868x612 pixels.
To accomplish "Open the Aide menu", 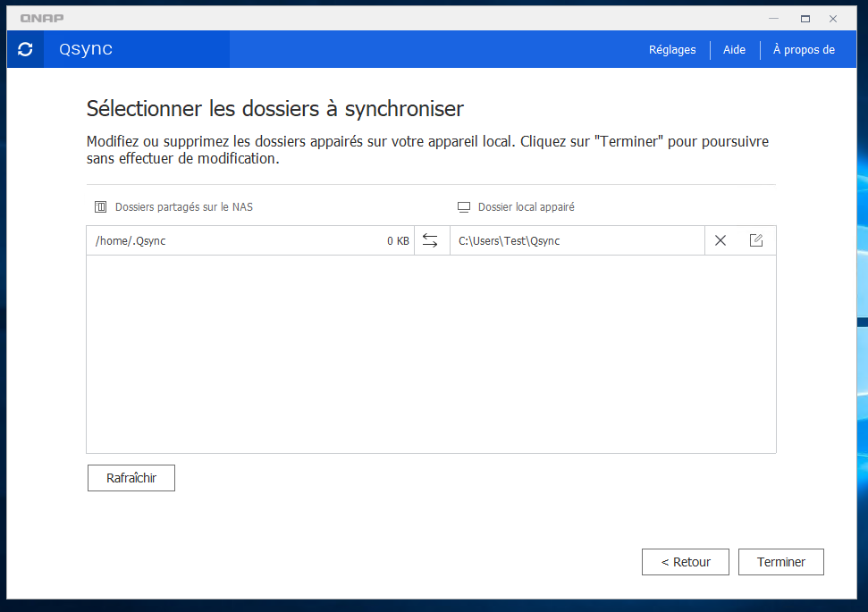I will pos(734,50).
